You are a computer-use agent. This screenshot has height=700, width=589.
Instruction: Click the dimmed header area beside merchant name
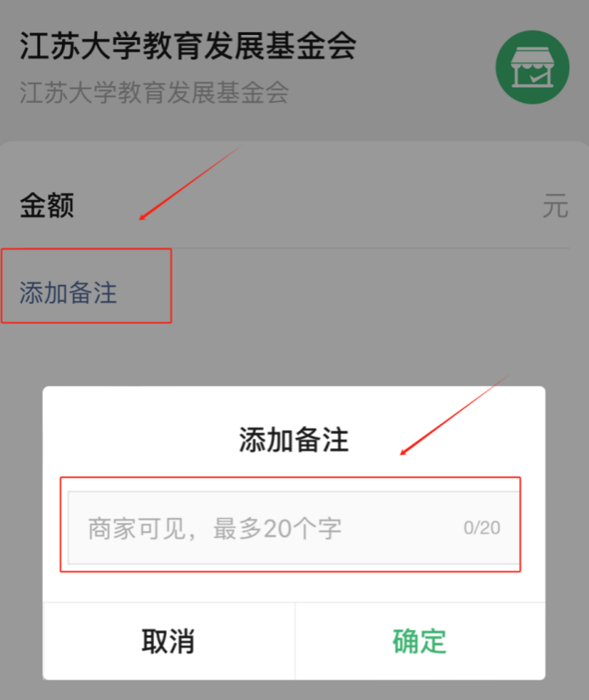425,67
